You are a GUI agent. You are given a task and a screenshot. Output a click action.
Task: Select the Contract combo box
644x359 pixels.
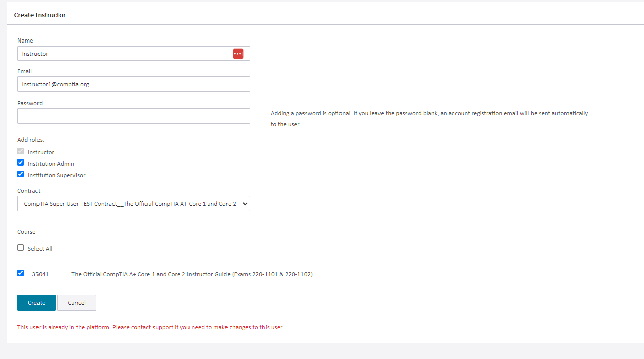coord(133,204)
